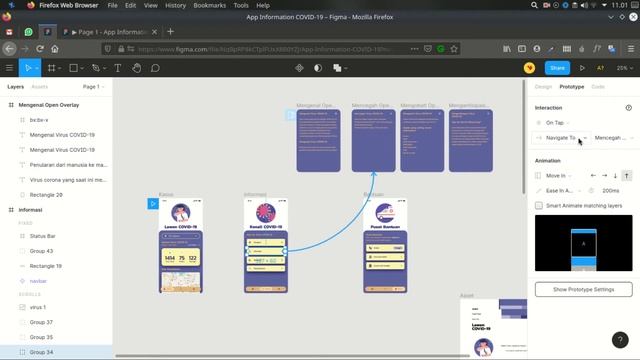
Task: Expand the Frame tool options arrow
Action: [x=60, y=68]
